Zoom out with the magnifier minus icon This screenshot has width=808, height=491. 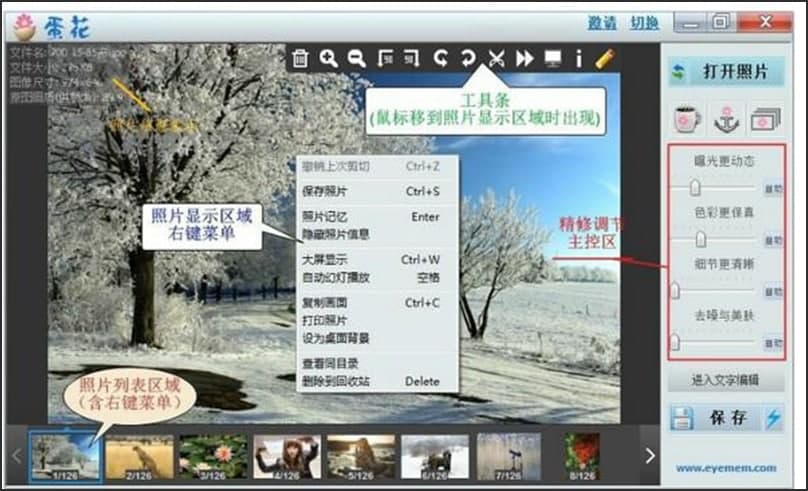point(357,59)
